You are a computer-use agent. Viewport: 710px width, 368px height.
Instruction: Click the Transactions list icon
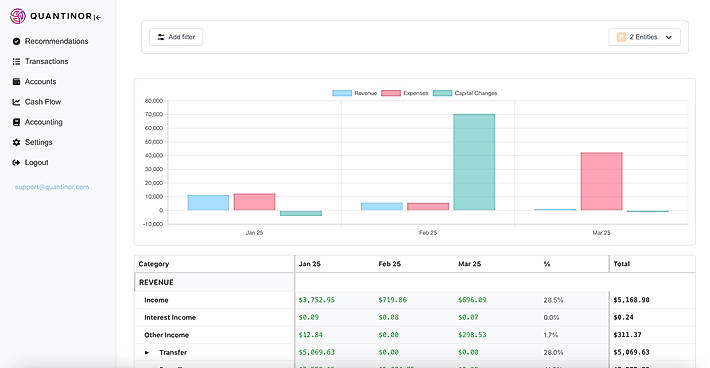pos(16,62)
